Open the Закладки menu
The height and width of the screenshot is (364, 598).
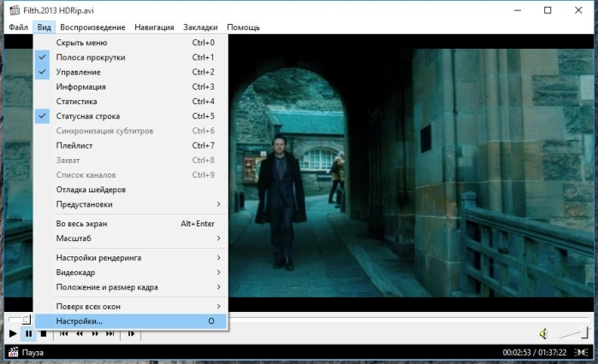tap(200, 27)
